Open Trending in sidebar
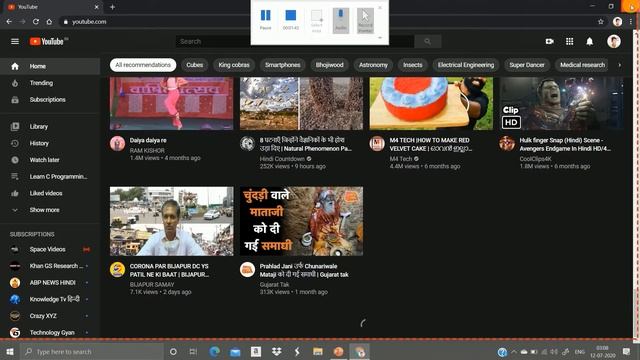This screenshot has height=360, width=640. [50, 83]
